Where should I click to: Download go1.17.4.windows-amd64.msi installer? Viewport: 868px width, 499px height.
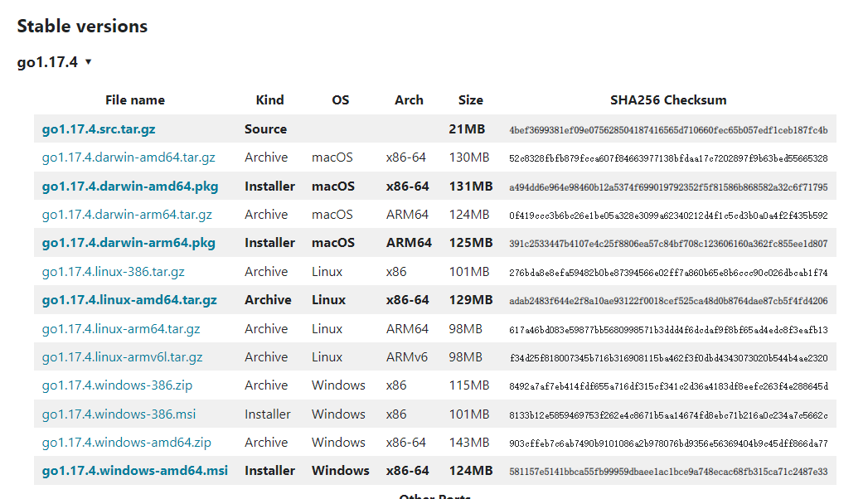tap(135, 471)
